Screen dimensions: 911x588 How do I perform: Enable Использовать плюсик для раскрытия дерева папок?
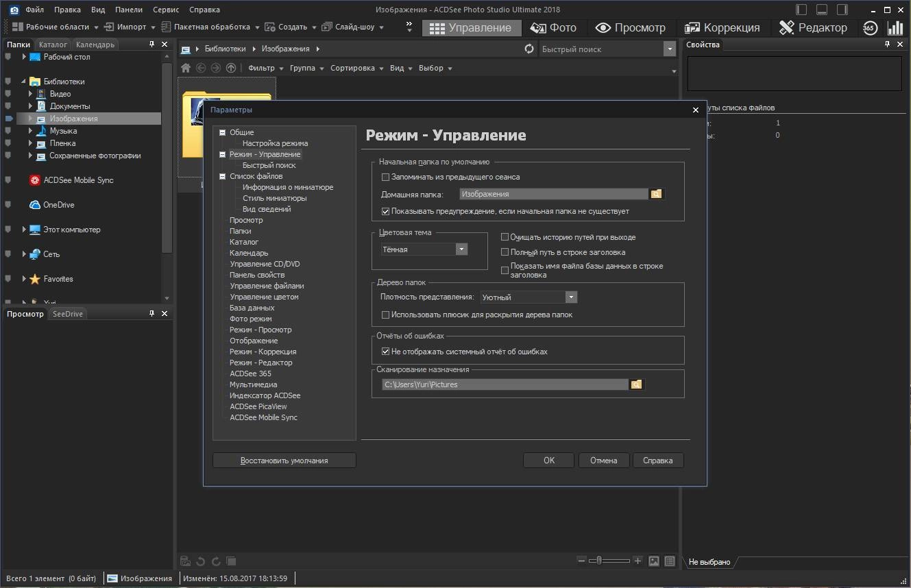(x=385, y=315)
